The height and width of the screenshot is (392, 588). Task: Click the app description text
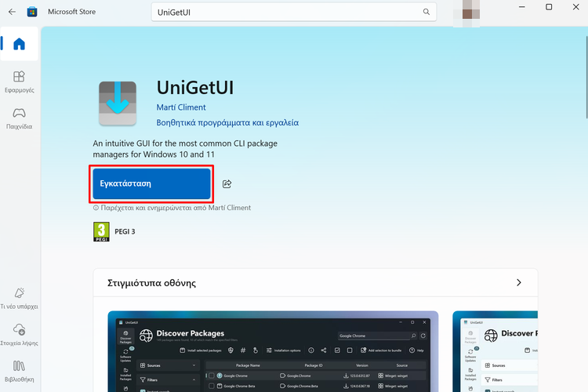185,149
